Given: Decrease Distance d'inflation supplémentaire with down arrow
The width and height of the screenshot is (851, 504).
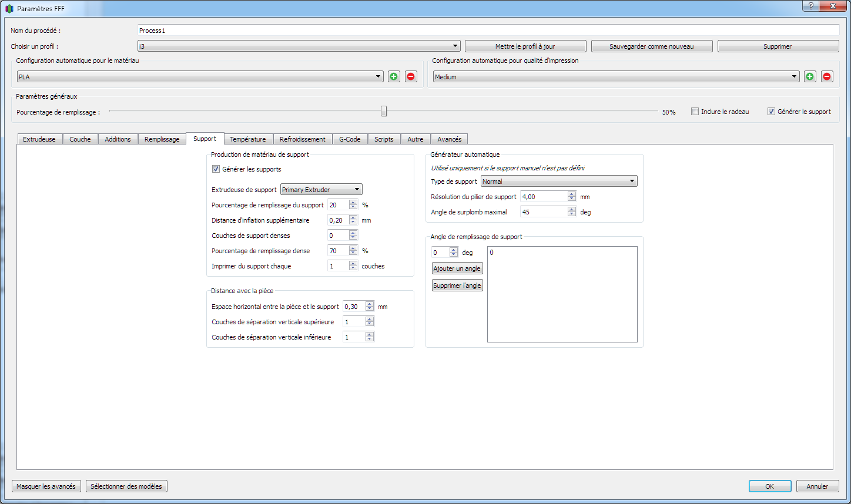Looking at the screenshot, I should tap(353, 223).
